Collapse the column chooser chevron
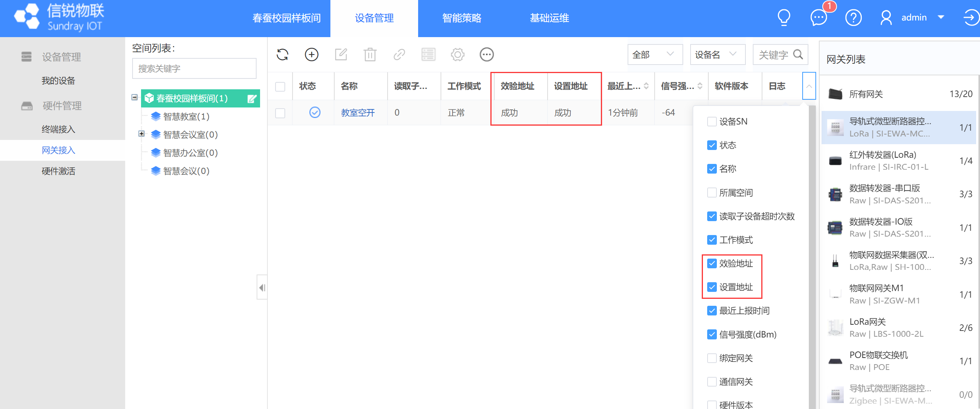The image size is (980, 409). [x=809, y=86]
